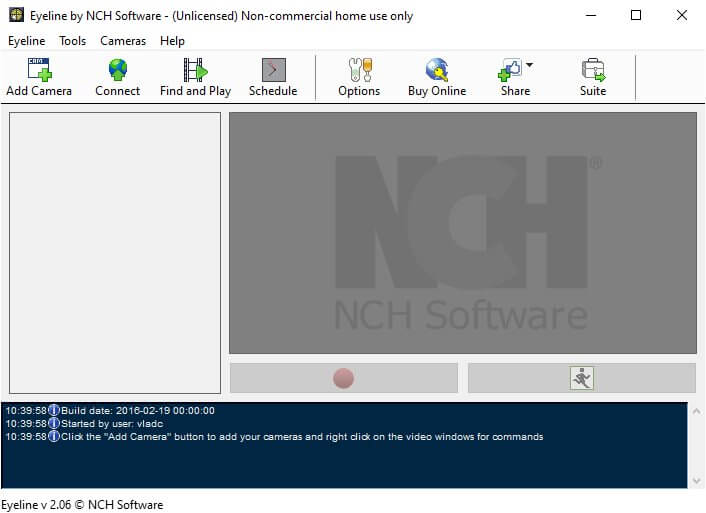Click the Eyeline app icon in title bar
The height and width of the screenshot is (513, 706).
point(17,15)
